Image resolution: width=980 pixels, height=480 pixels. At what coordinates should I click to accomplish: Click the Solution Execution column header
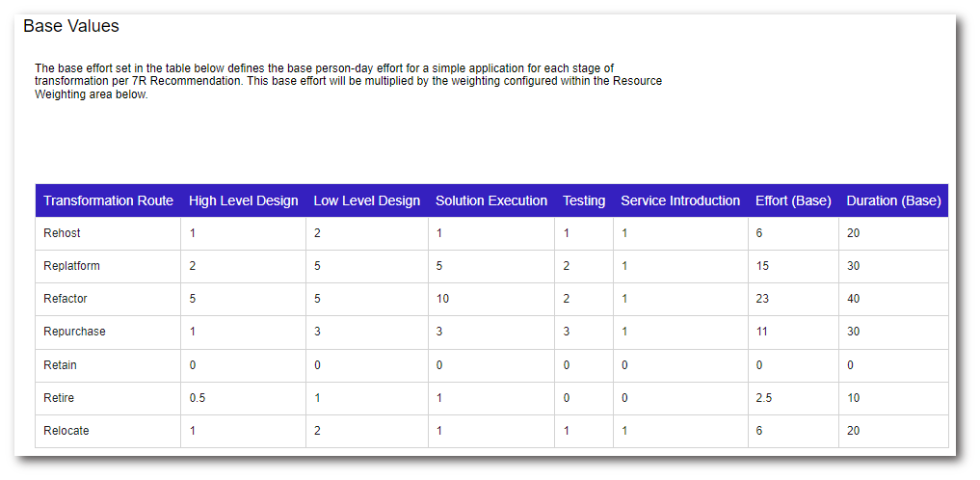490,200
